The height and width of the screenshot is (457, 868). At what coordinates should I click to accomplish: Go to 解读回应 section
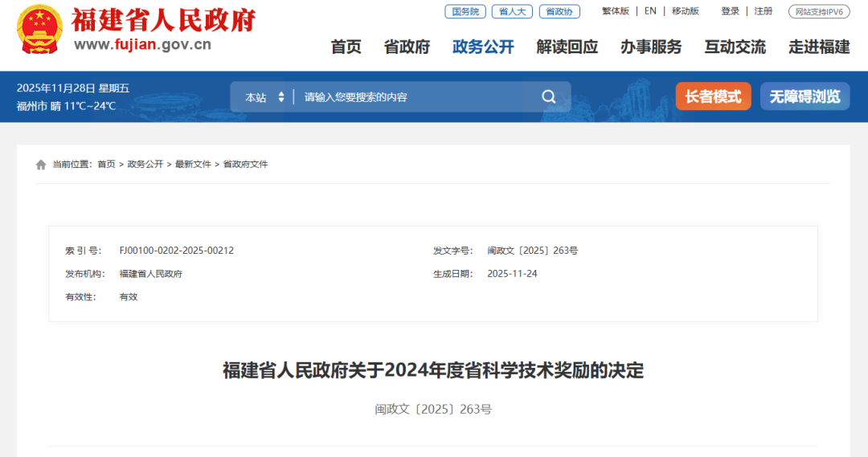(x=567, y=47)
